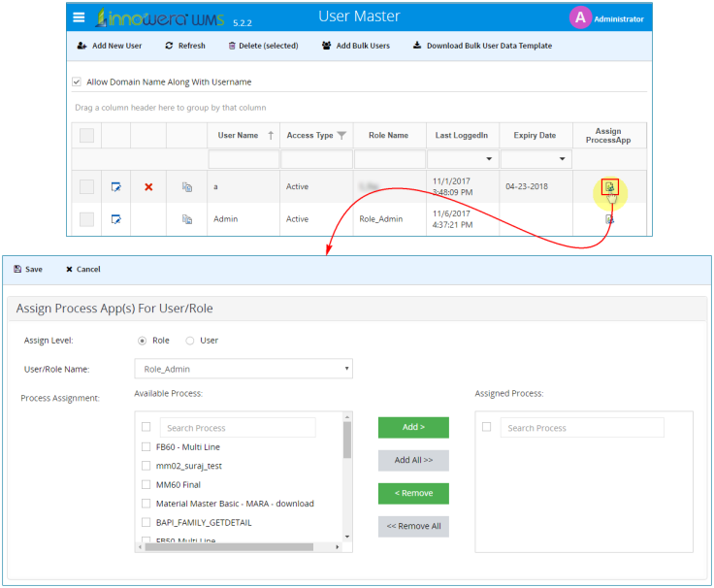Click the Cancel X icon
714x588 pixels.
(x=69, y=269)
